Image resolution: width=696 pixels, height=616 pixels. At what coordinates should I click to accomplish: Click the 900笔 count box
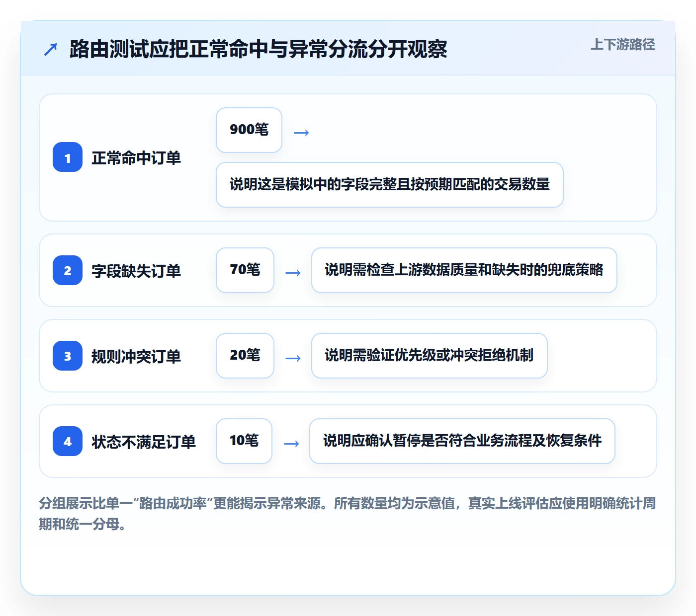click(249, 130)
